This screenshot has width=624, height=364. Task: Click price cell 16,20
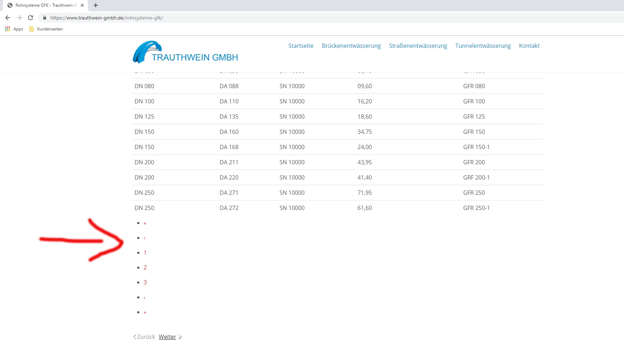tap(365, 101)
